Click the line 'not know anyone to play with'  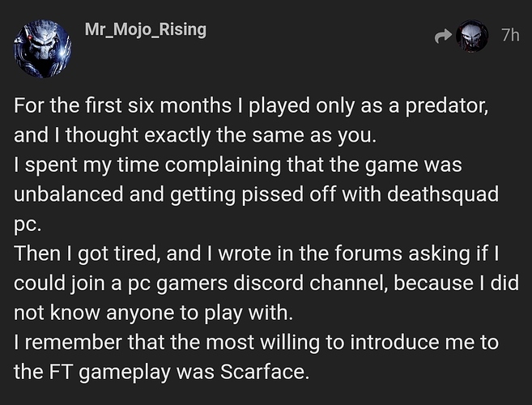click(x=153, y=313)
